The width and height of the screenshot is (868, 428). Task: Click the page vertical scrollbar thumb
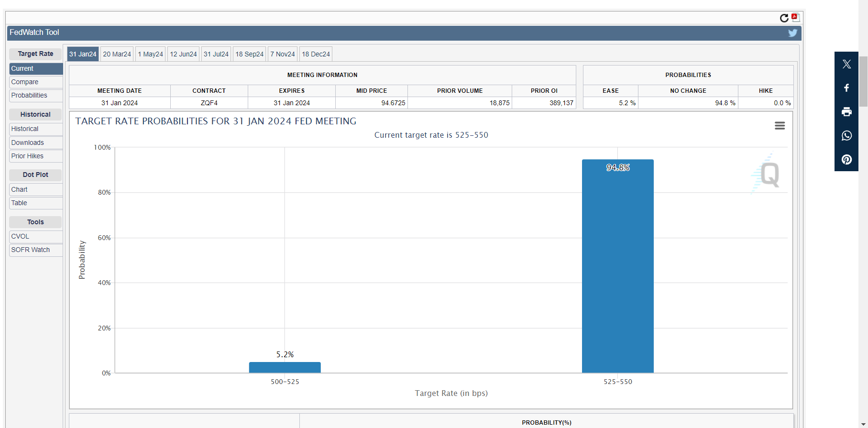863,81
